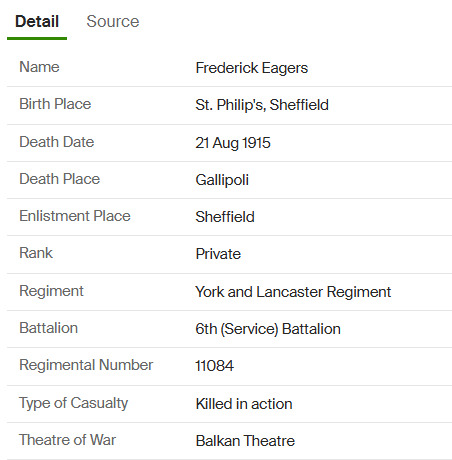Viewport: 452px width, 460px height.
Task: Select 6th (Service) Battalion text
Action: pyautogui.click(x=268, y=329)
